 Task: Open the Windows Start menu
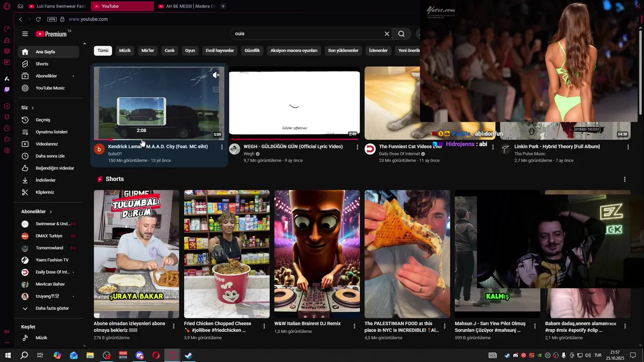pos(8,355)
